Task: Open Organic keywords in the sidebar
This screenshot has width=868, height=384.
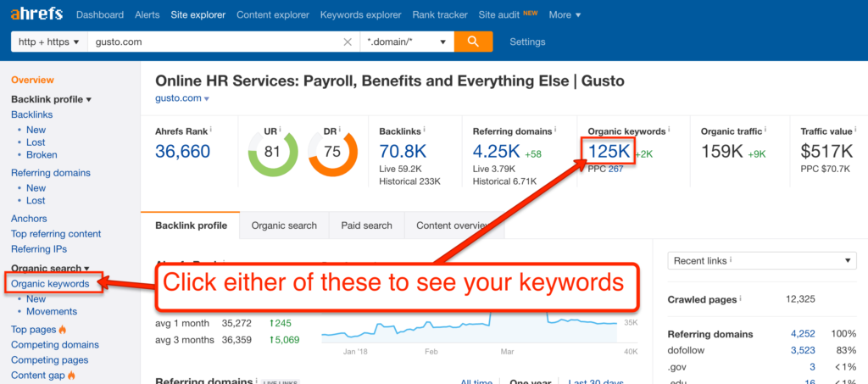Action: (x=50, y=284)
